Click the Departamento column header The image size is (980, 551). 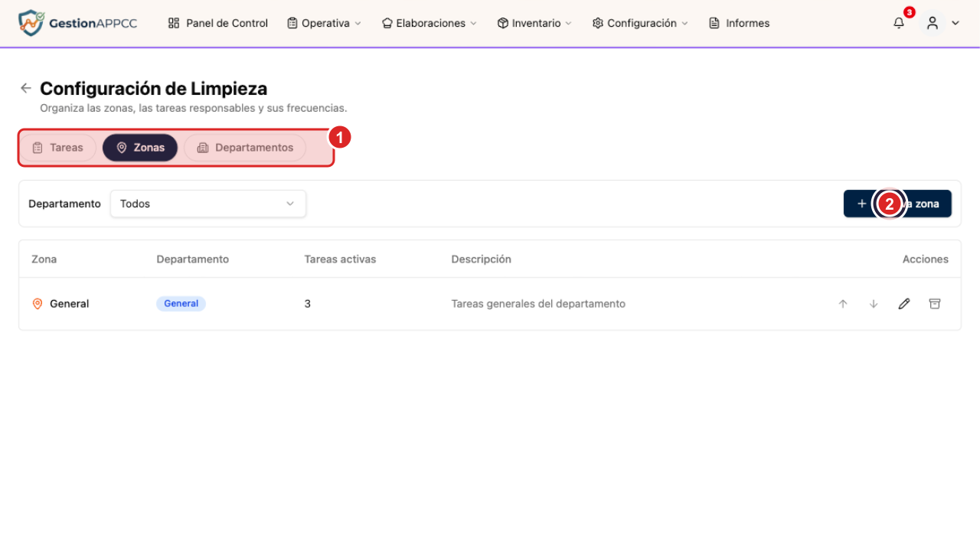[193, 259]
